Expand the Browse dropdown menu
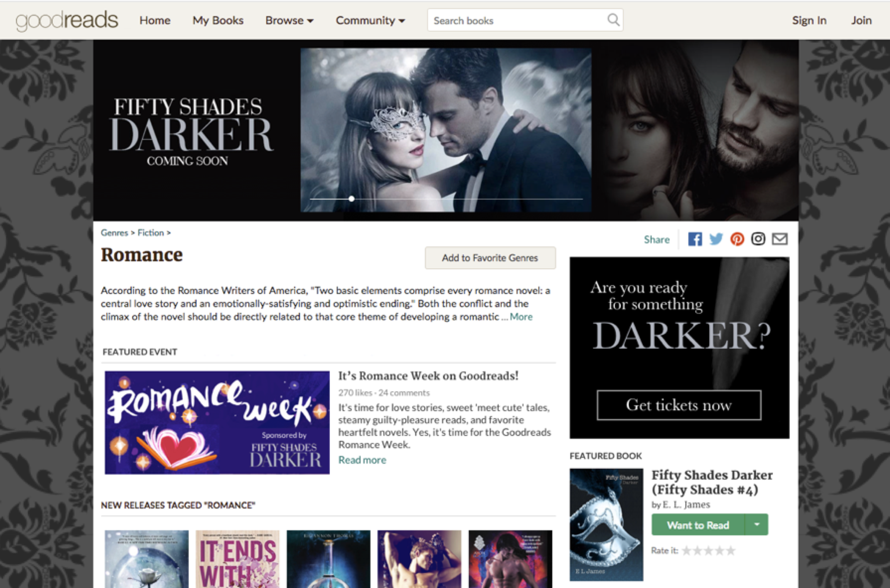 pyautogui.click(x=289, y=20)
